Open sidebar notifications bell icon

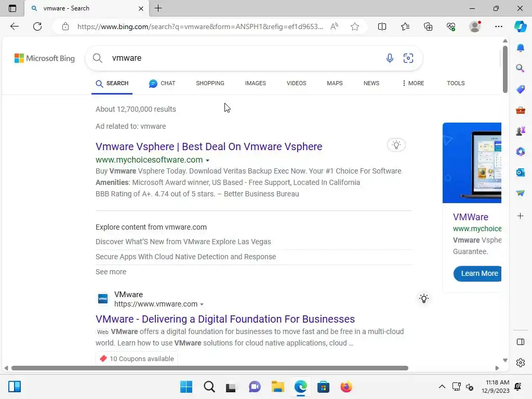coord(520,48)
